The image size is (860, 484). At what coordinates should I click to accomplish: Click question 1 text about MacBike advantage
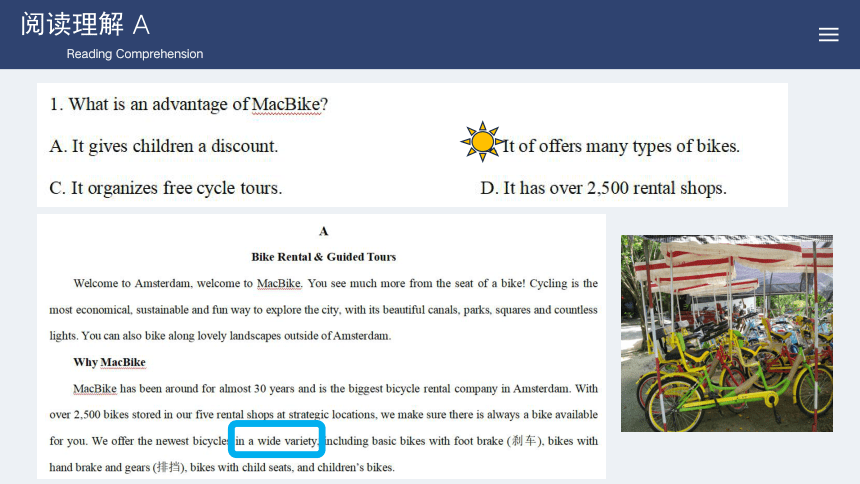click(189, 104)
